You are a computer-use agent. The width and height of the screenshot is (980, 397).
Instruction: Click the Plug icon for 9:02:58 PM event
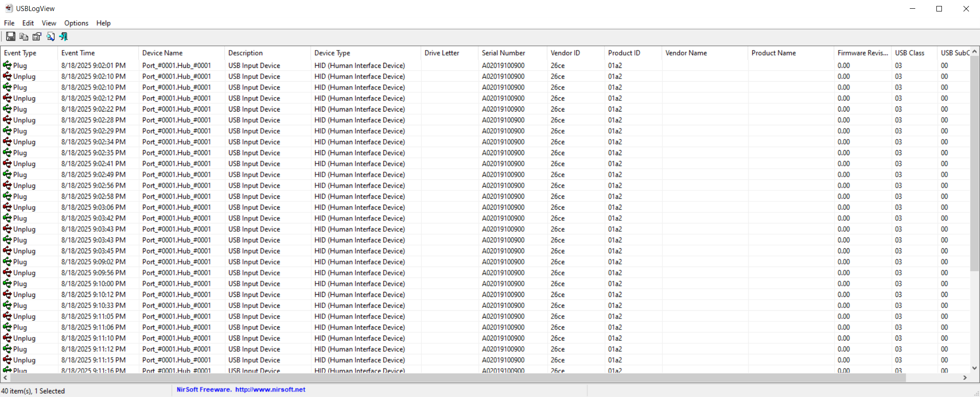click(7, 196)
